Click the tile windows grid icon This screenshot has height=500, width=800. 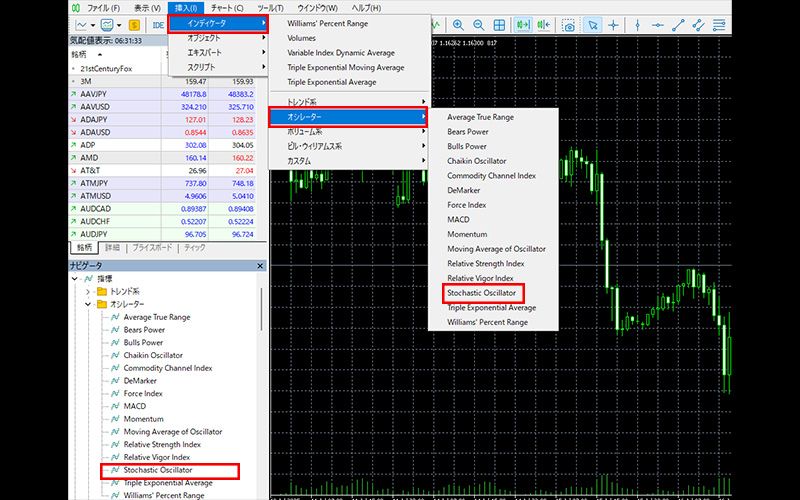coord(499,25)
